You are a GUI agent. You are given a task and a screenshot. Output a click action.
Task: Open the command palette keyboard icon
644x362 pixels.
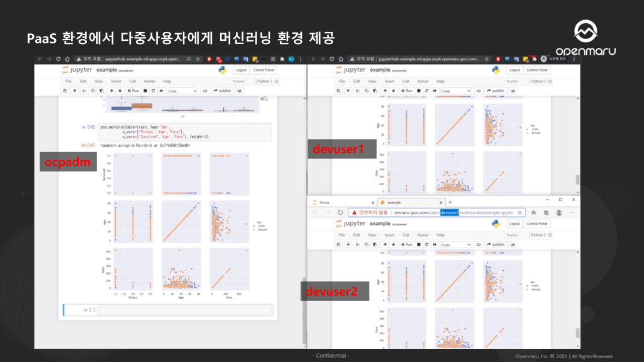pyautogui.click(x=204, y=89)
